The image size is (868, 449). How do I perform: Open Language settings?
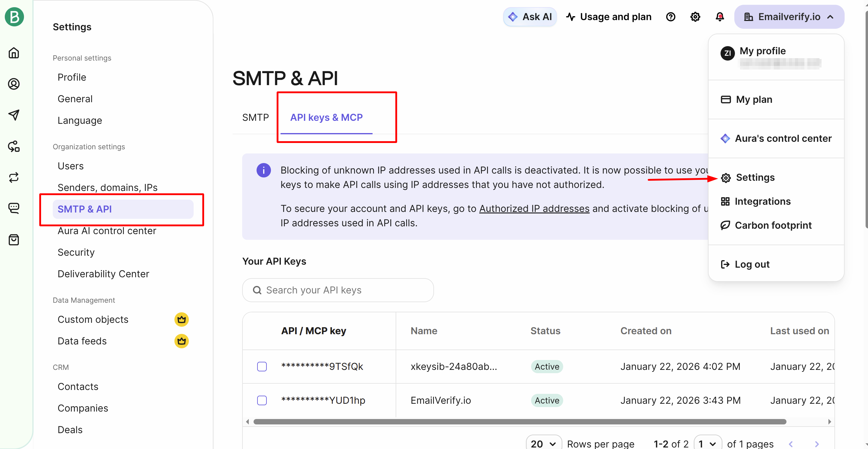[79, 120]
